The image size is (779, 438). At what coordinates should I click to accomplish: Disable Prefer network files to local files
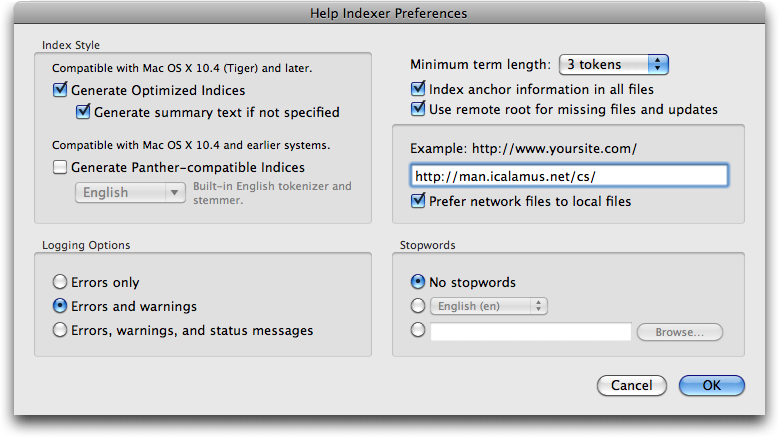coord(418,201)
